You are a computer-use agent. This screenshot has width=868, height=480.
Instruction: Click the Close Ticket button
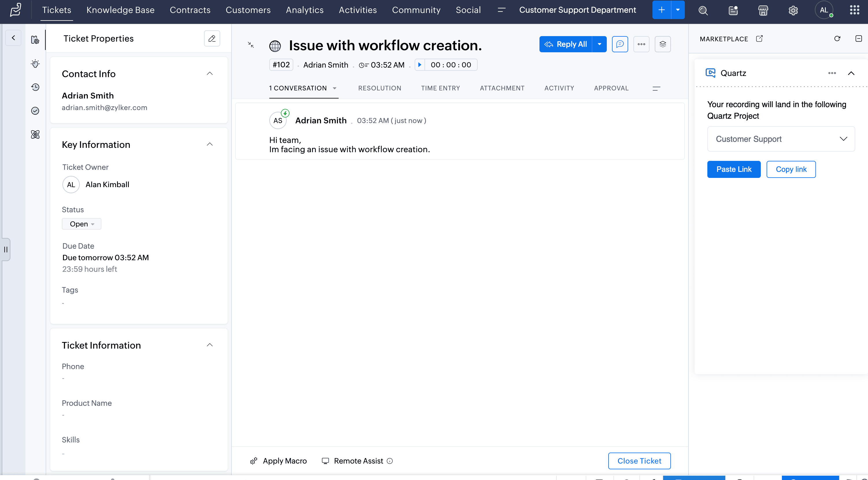(639, 461)
